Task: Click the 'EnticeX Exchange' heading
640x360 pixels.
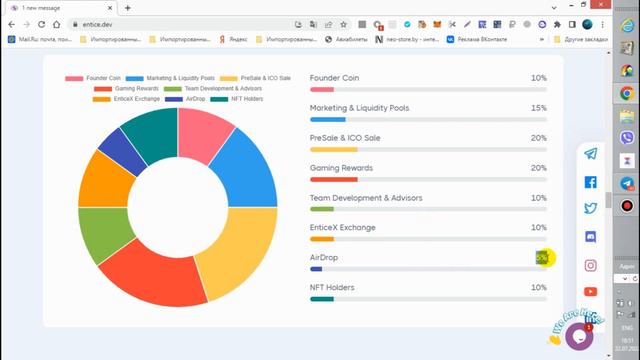Action: tap(342, 228)
